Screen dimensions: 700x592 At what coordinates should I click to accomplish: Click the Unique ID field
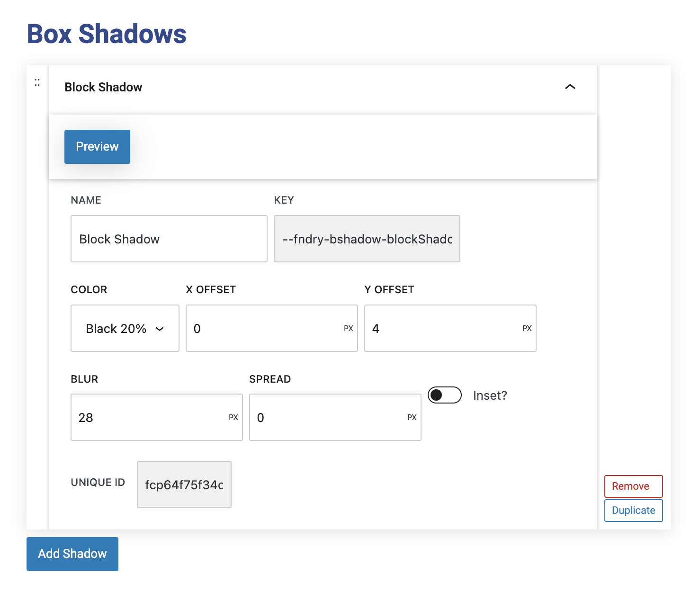tap(184, 484)
